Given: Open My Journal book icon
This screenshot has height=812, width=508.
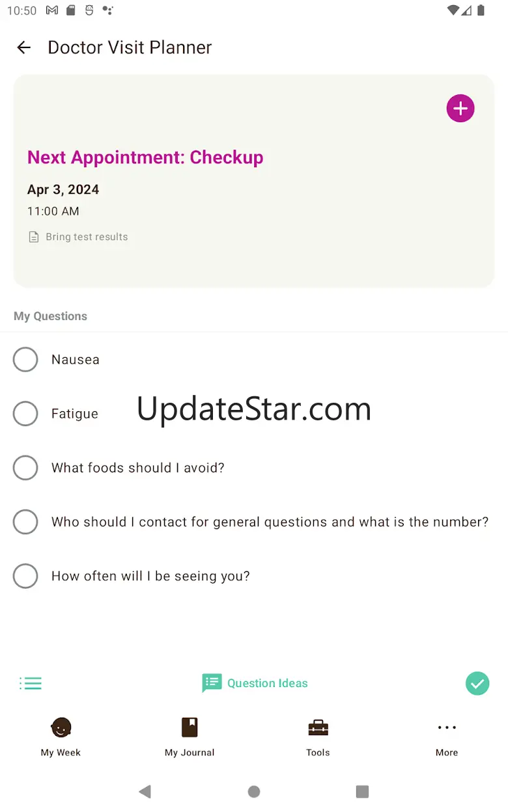Looking at the screenshot, I should point(190,727).
